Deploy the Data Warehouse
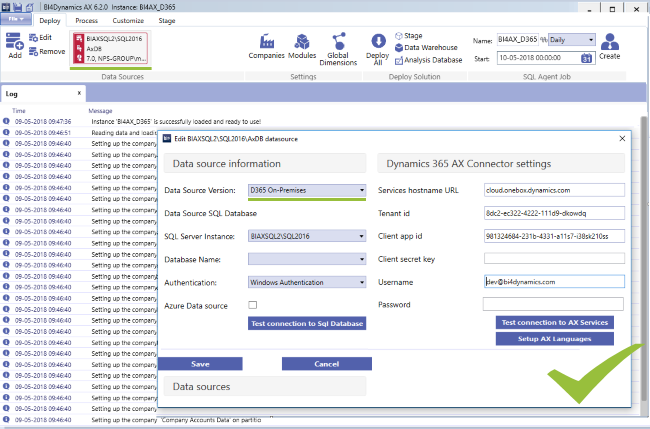Image resolution: width=650 pixels, height=429 pixels. tap(426, 48)
